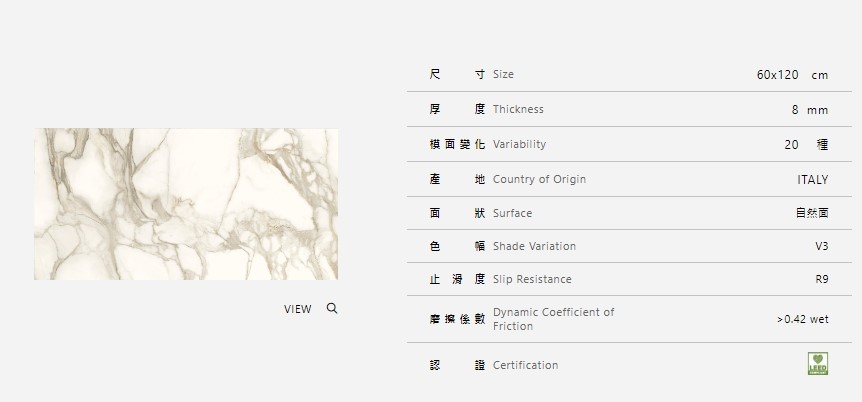Click the magnifier icon beside VIEW
Viewport: 862px width, 402px height.
click(x=332, y=308)
